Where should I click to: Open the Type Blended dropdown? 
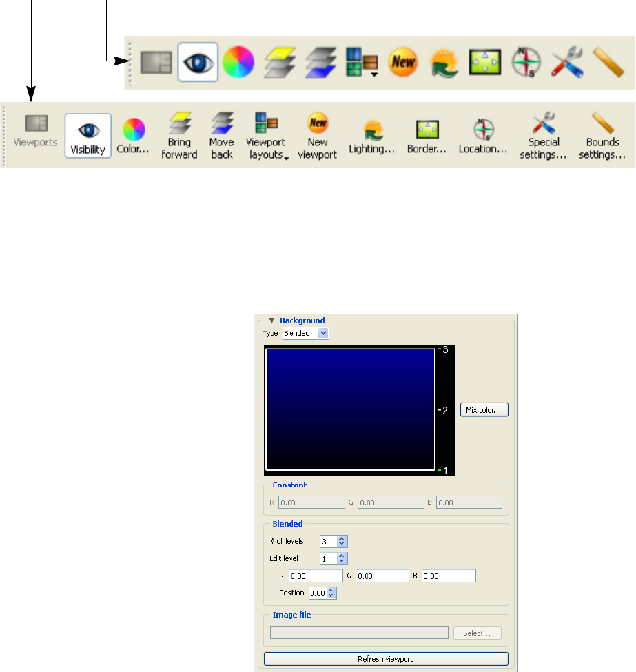306,334
